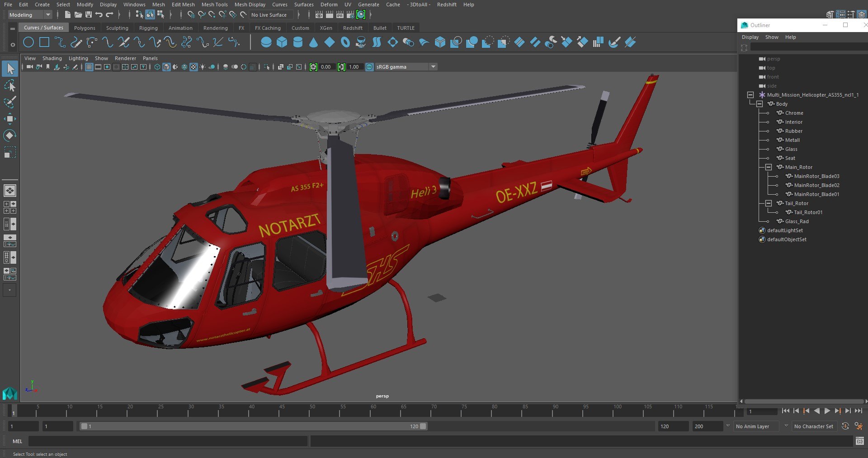This screenshot has width=868, height=458.
Task: Open the Script Editor icon
Action: point(860,441)
